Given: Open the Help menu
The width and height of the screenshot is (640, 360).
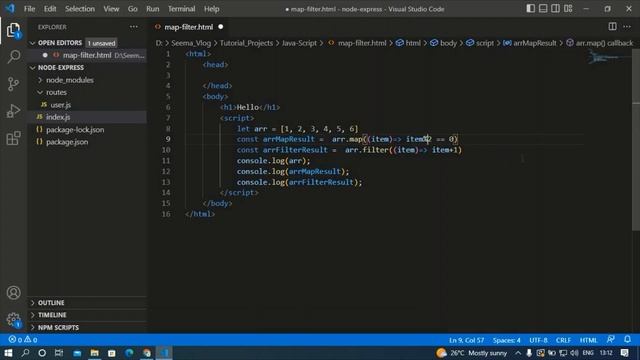Looking at the screenshot, I should [211, 9].
